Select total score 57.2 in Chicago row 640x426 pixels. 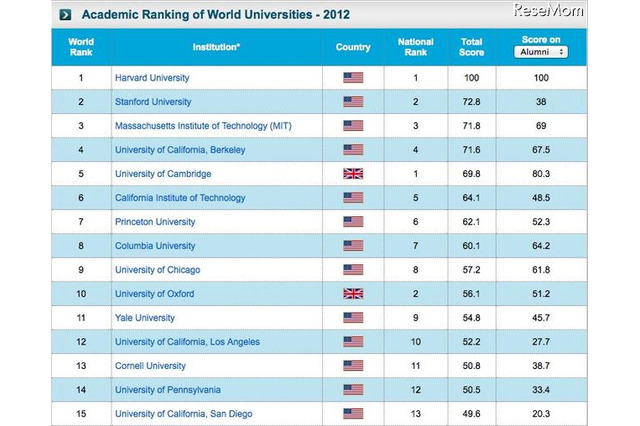(x=471, y=270)
